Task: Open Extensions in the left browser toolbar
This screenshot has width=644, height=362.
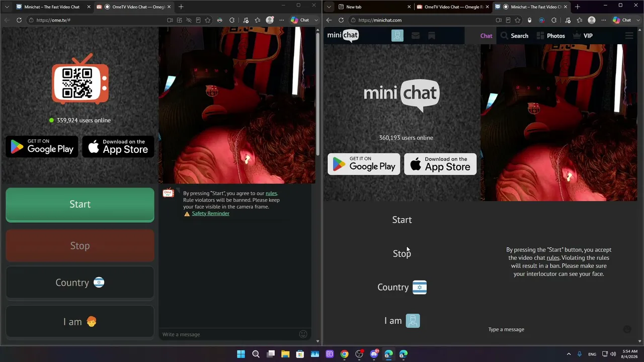Action: [x=232, y=20]
